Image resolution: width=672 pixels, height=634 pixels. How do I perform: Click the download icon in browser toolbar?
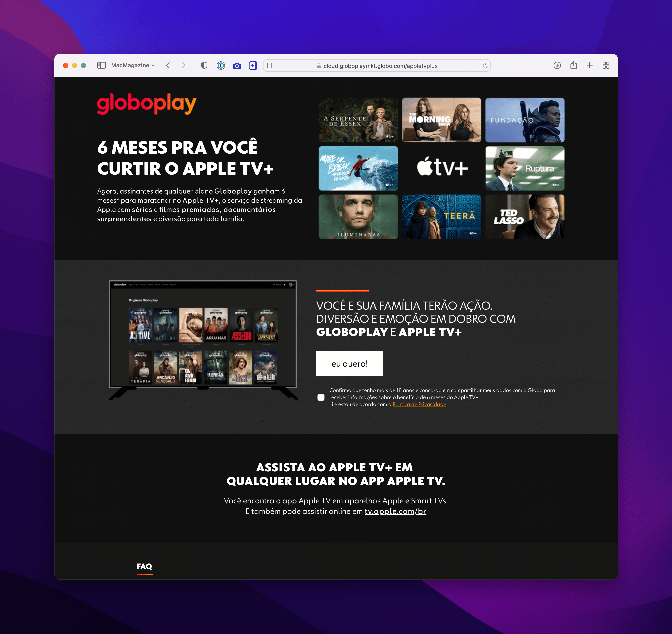click(556, 64)
